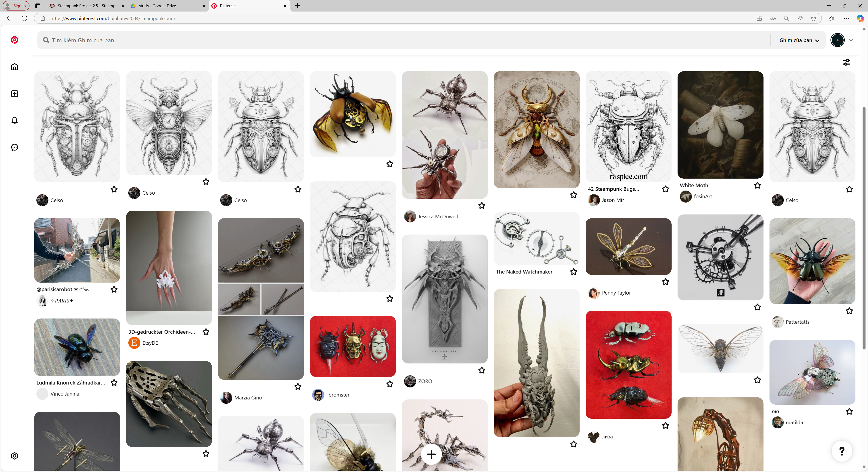Open Jessica McDowell profile link
This screenshot has height=472, width=868.
click(x=438, y=217)
